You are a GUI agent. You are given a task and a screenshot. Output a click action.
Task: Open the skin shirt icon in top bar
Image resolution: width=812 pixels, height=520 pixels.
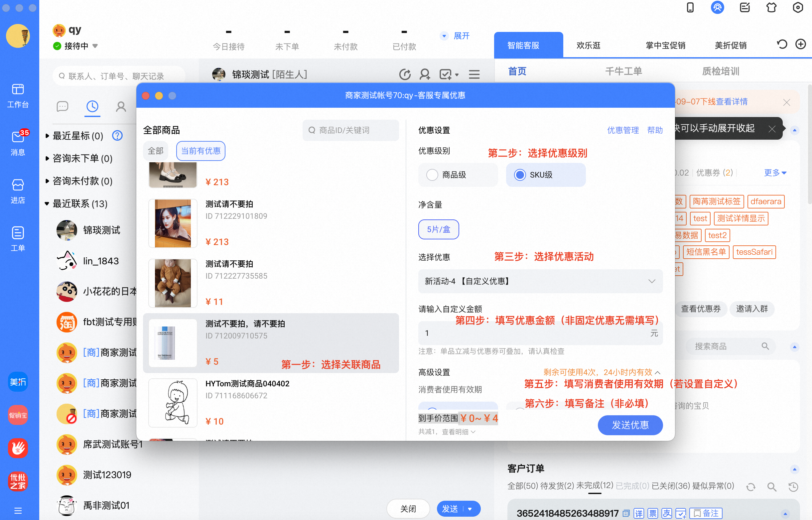point(771,7)
